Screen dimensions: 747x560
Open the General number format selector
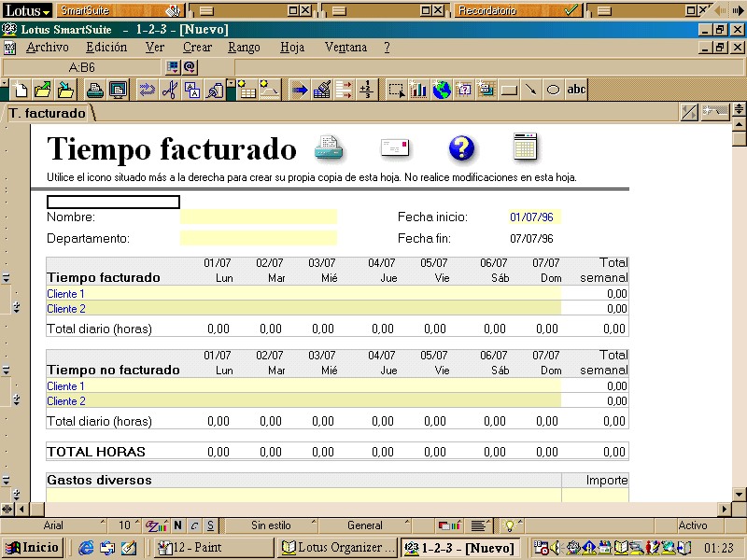pos(365,525)
